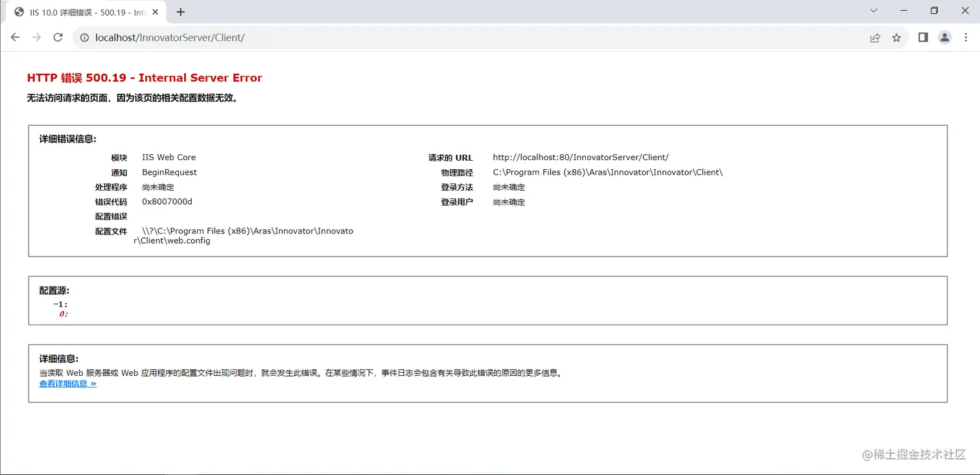Bookmark the page with the star
Viewport: 980px width, 475px height.
click(x=896, y=38)
